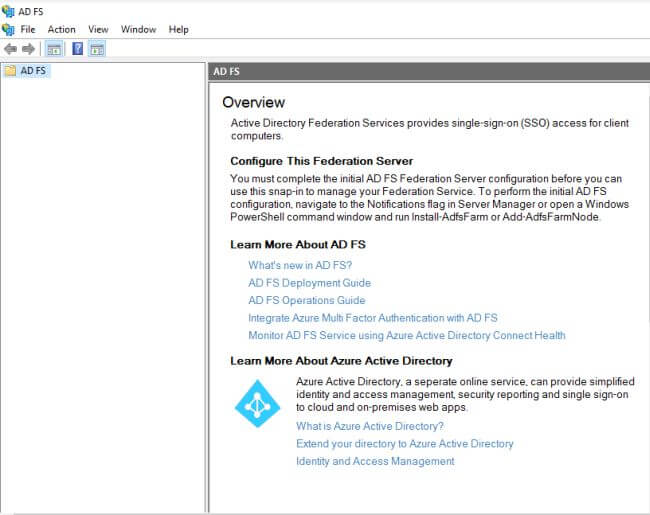The width and height of the screenshot is (650, 515).
Task: Select AD FS node in console tree
Action: coord(33,70)
